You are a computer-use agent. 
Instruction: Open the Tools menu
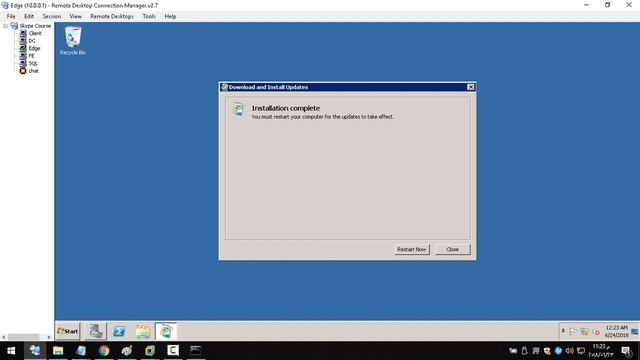pos(149,16)
